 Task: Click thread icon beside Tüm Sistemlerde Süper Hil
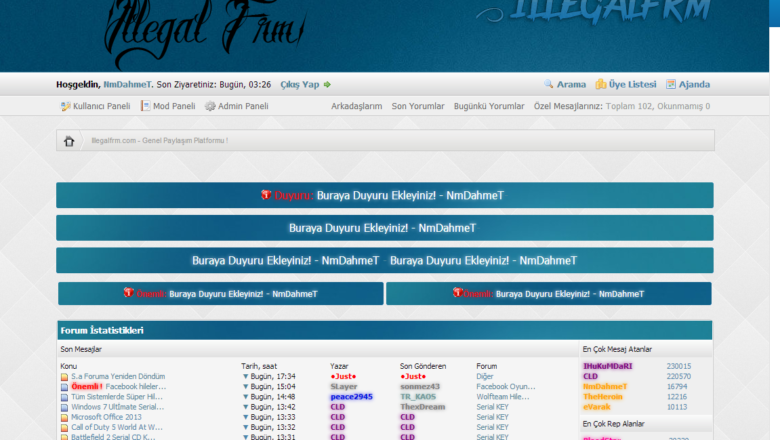point(64,397)
